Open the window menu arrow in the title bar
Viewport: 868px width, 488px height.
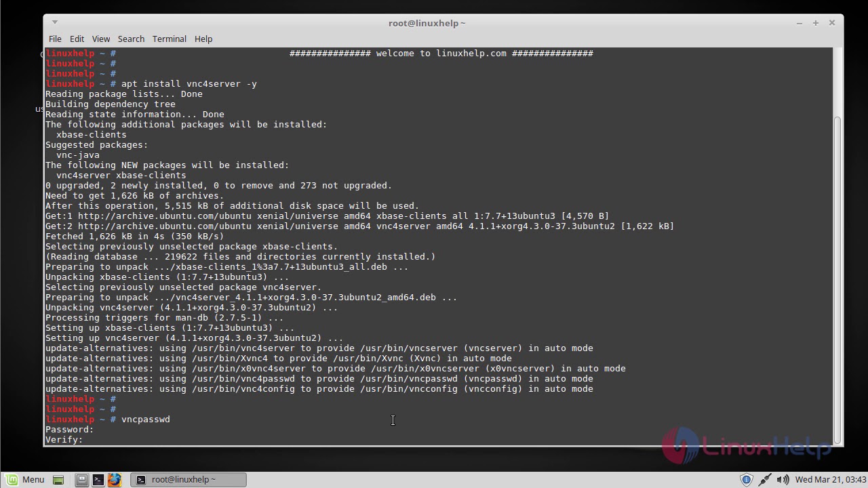click(x=55, y=23)
